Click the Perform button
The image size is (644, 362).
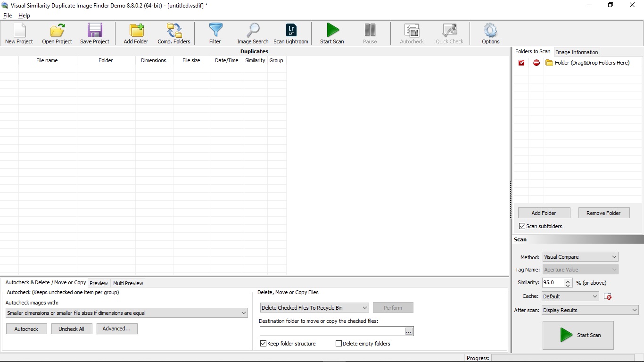[393, 308]
